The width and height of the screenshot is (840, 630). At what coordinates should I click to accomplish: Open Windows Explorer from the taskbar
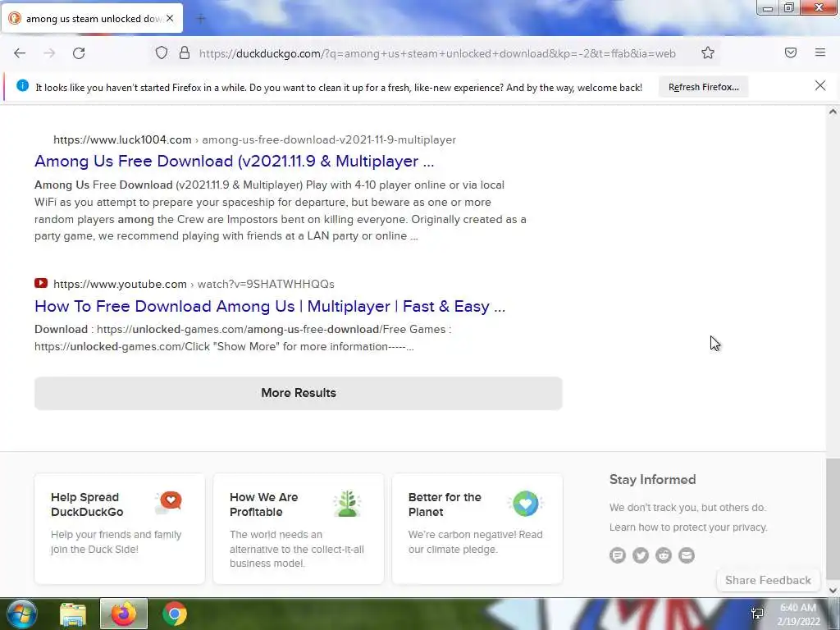[73, 614]
